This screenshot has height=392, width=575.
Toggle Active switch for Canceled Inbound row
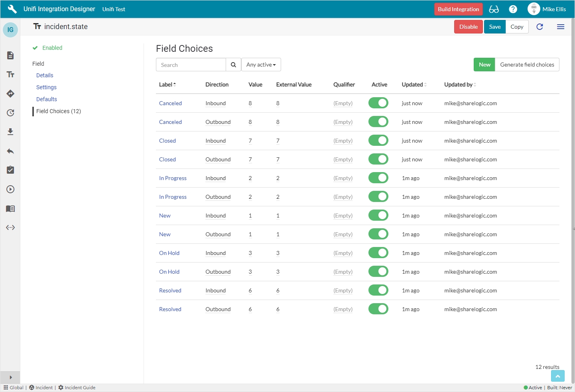(378, 103)
